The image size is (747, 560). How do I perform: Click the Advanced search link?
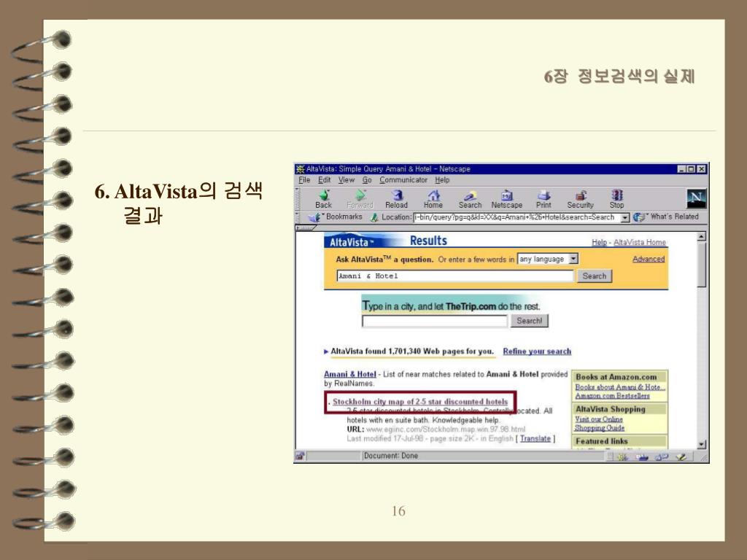pyautogui.click(x=649, y=259)
